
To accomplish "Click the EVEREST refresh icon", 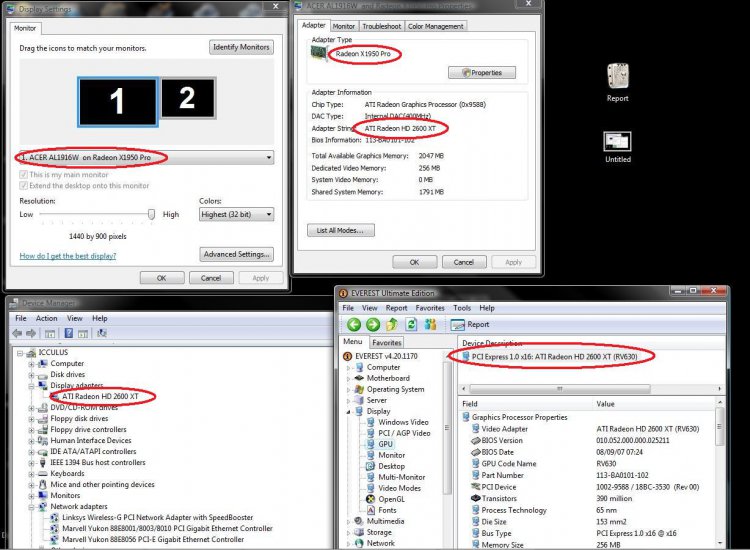I will (x=411, y=325).
